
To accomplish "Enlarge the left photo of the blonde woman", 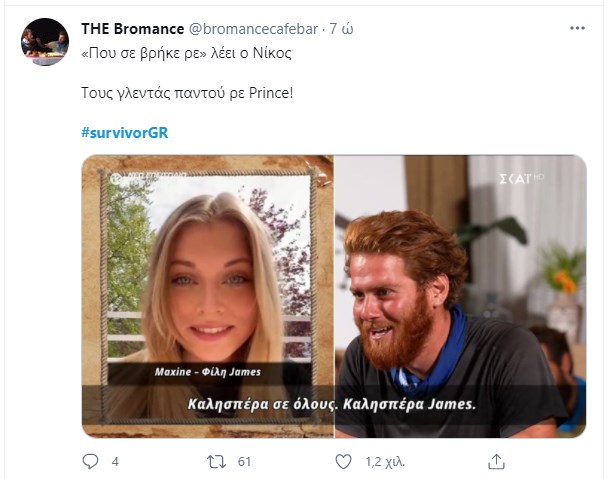I will 208,270.
